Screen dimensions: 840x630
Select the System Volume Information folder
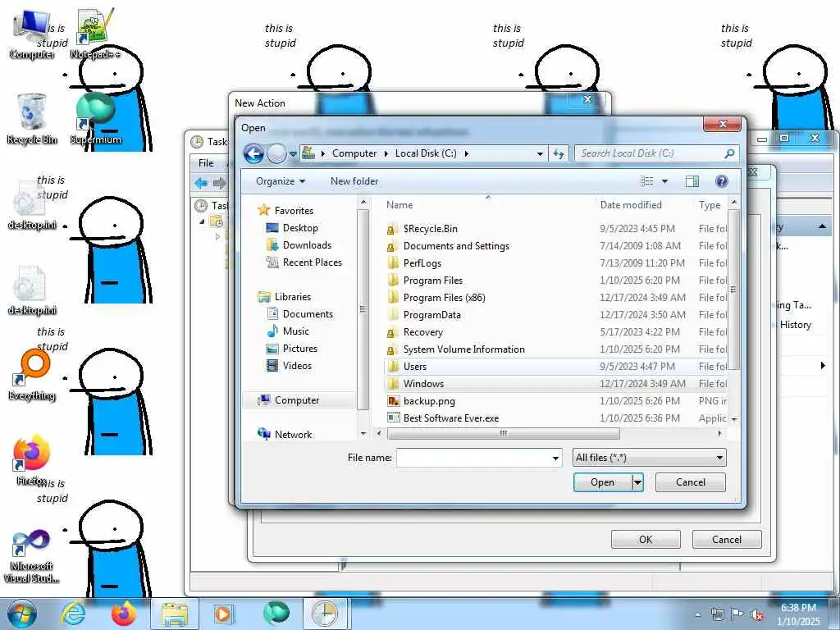click(464, 349)
